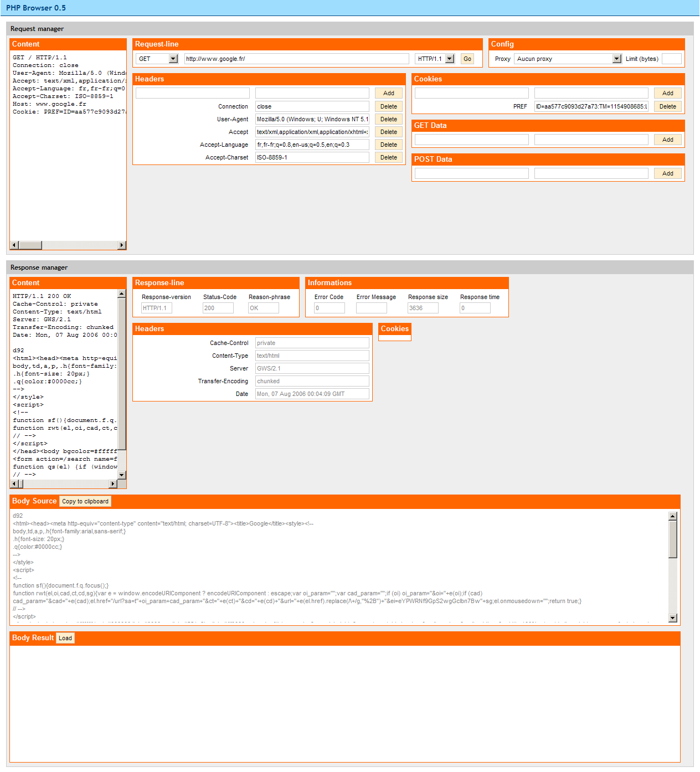Click the Body Result display area

coord(345,703)
